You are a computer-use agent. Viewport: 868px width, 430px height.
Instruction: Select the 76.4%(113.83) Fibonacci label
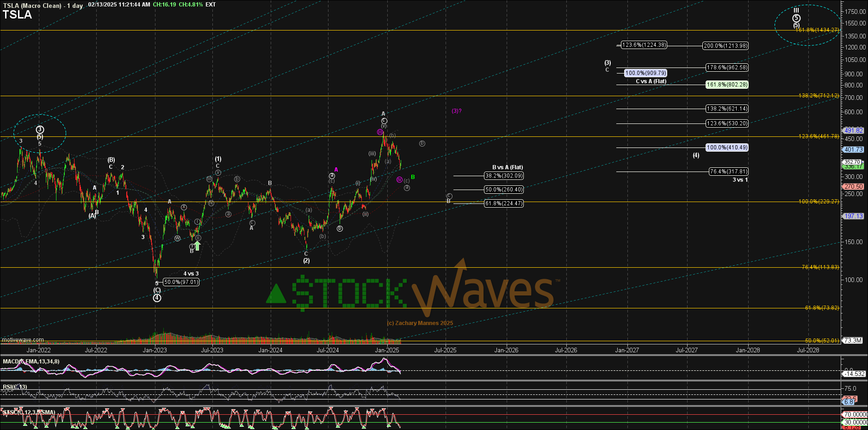(820, 267)
